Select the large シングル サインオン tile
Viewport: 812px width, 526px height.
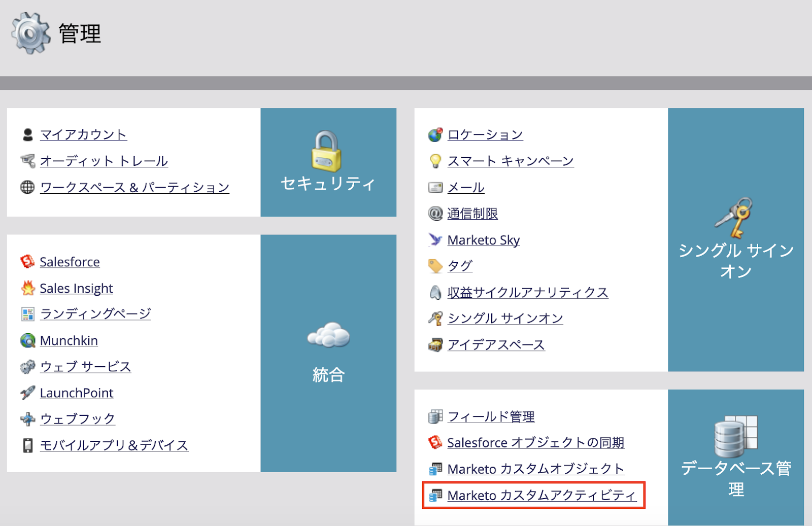point(736,240)
